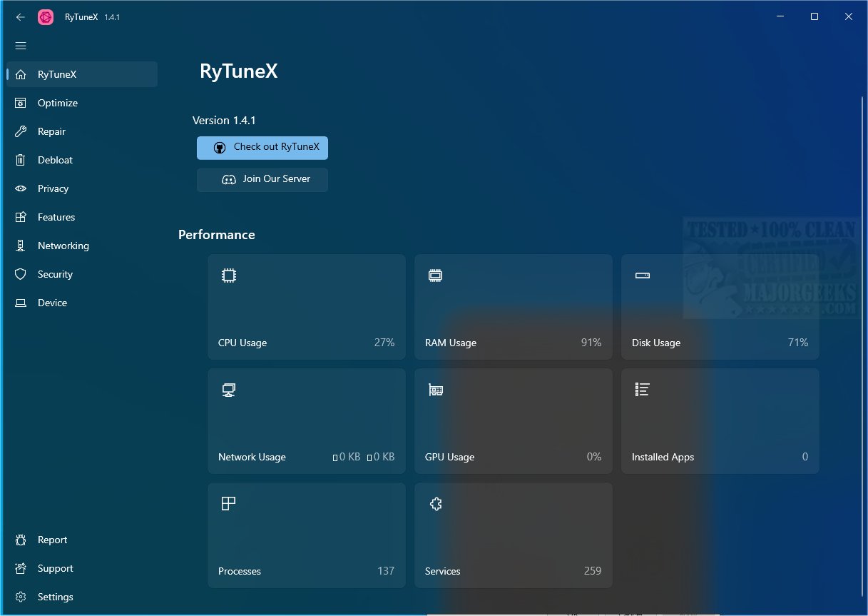Click the Support gift icon
This screenshot has height=616, width=868.
click(x=21, y=568)
